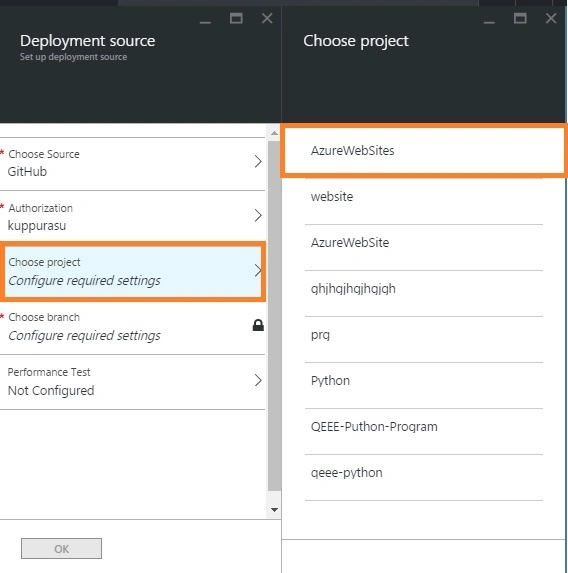Minimize the Choose project blade
The width and height of the screenshot is (568, 573).
(x=489, y=22)
